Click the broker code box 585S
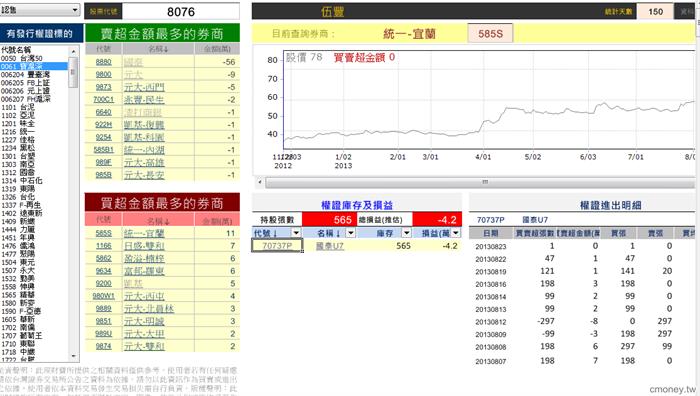Screen dimensions: 700x396 coord(490,33)
